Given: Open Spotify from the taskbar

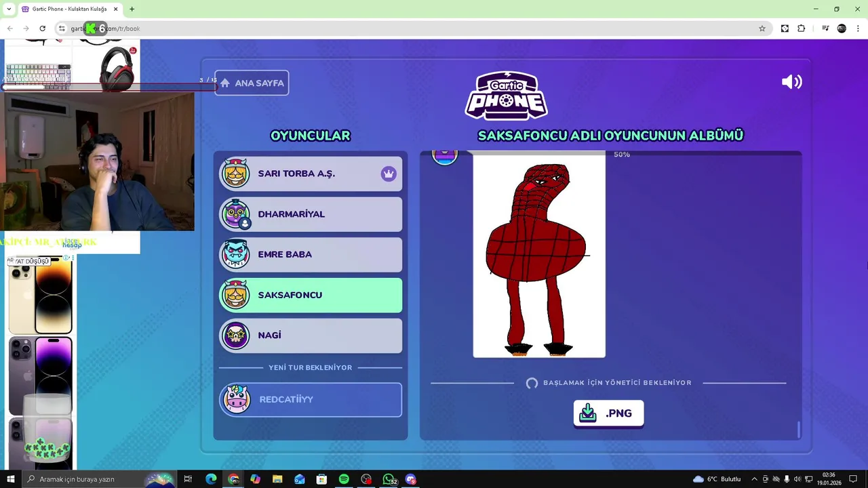Looking at the screenshot, I should (x=344, y=479).
